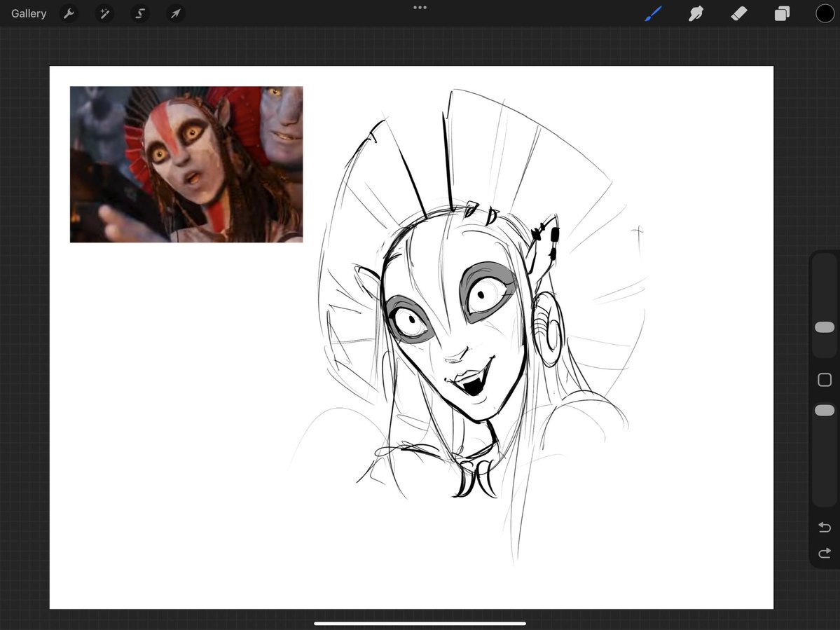Viewport: 840px width, 630px height.
Task: Open the Adjustments magic wand menu
Action: click(104, 13)
